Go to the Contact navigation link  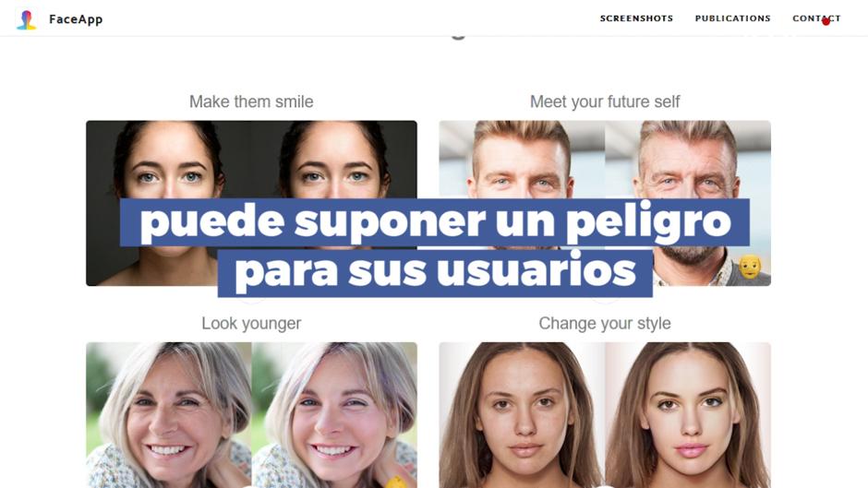tap(816, 18)
